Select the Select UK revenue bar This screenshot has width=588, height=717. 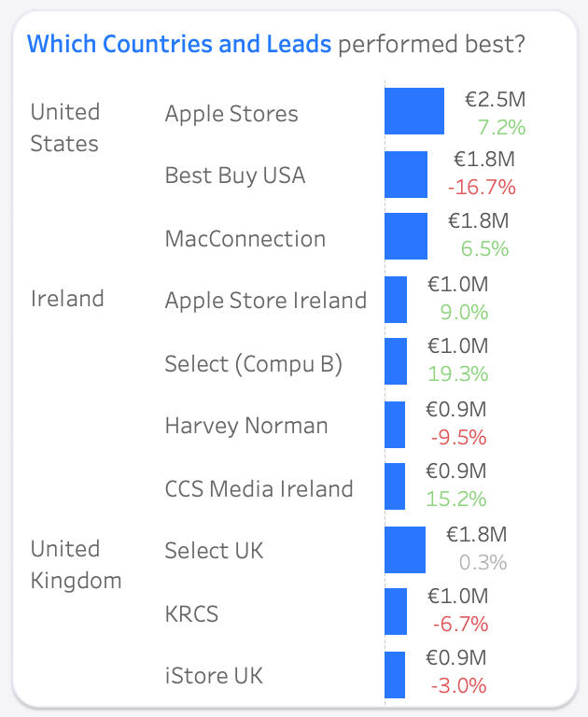405,550
